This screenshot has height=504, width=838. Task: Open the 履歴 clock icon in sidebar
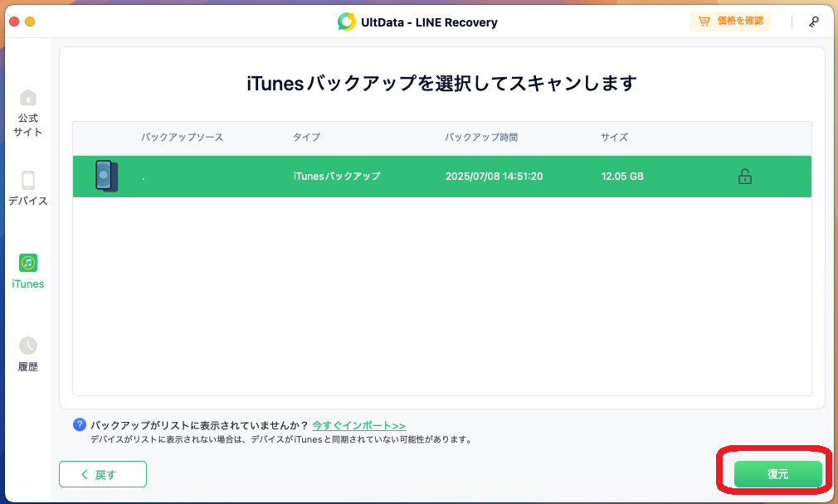tap(27, 346)
